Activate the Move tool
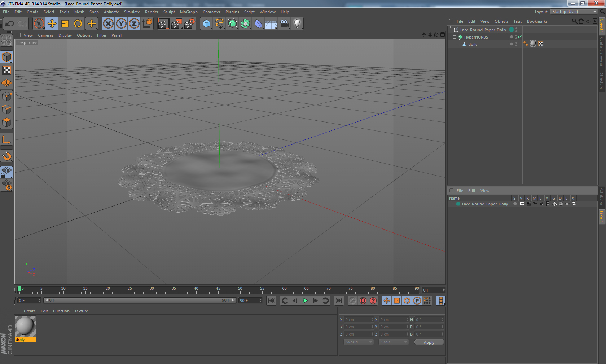The height and width of the screenshot is (364, 606). (52, 24)
